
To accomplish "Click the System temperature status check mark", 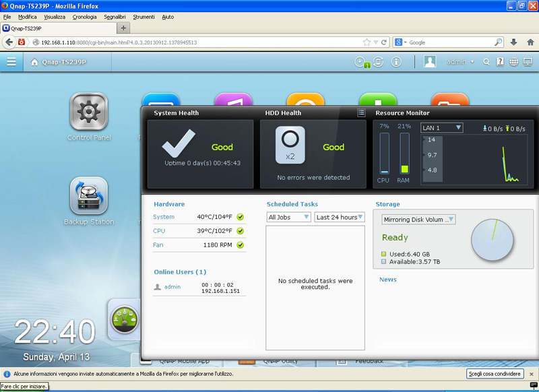I will [241, 217].
